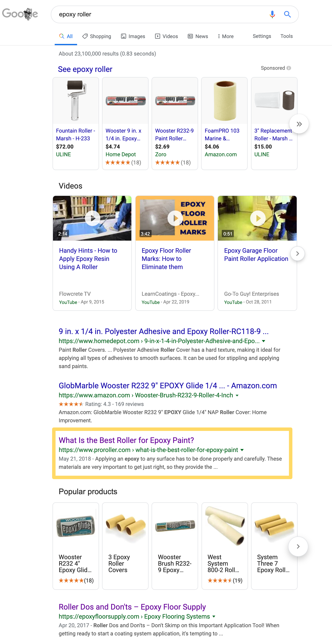Play the Handy Hints epoxy resin video

point(92,218)
